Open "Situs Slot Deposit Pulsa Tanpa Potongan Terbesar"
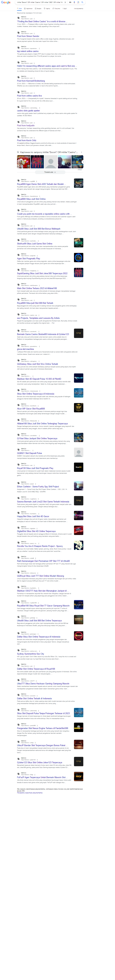 43,713
